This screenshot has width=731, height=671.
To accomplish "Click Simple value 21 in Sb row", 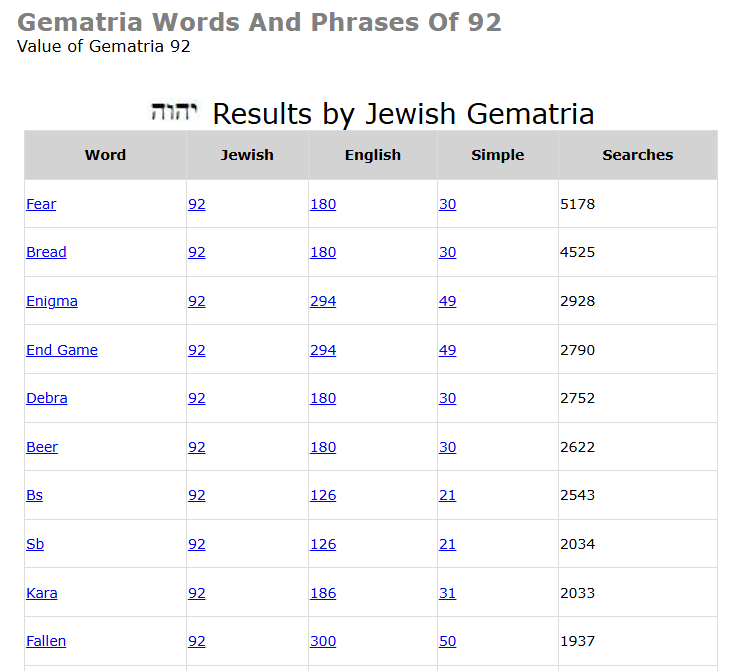I will [448, 544].
